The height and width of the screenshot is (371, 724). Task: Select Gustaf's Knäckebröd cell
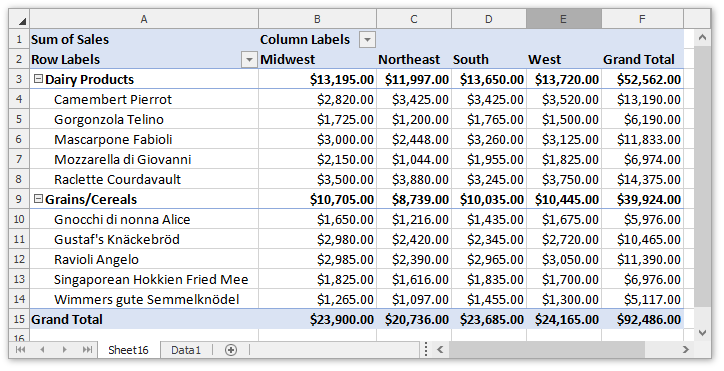144,239
